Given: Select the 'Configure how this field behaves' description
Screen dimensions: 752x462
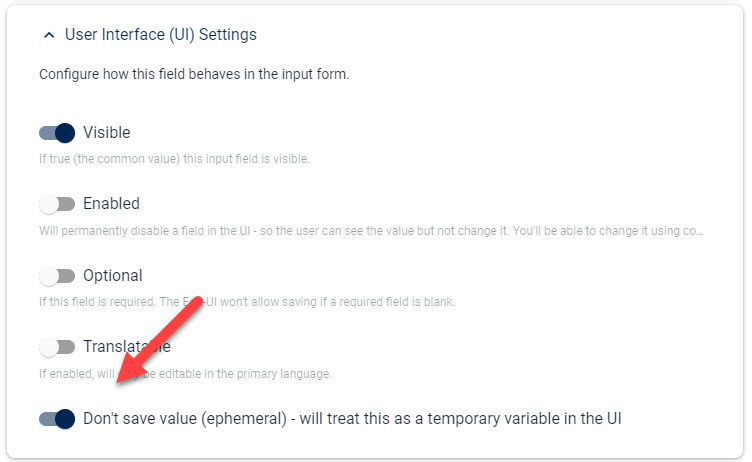Looking at the screenshot, I should coord(194,74).
